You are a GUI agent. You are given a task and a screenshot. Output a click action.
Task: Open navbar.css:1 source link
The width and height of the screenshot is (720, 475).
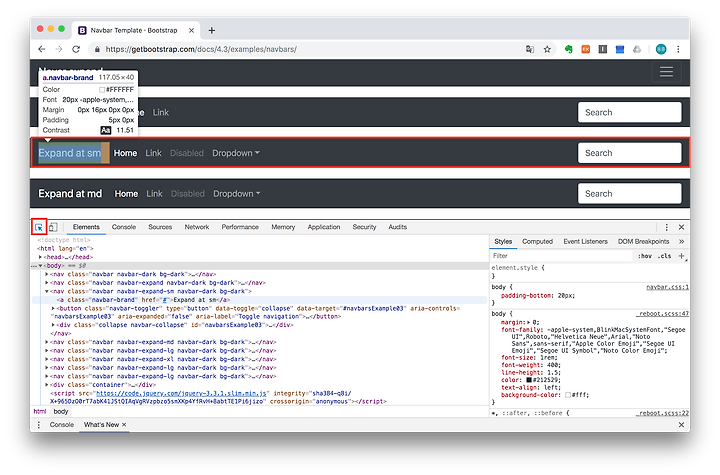coord(668,287)
